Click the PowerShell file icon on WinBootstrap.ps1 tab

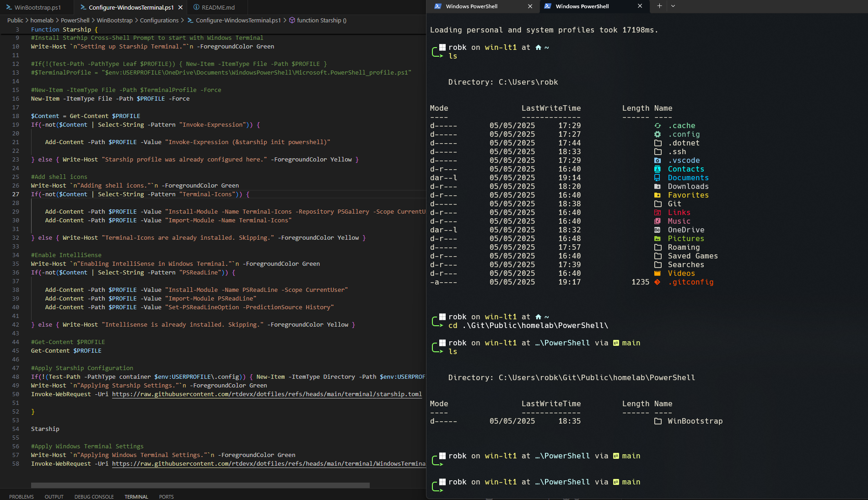pyautogui.click(x=9, y=7)
